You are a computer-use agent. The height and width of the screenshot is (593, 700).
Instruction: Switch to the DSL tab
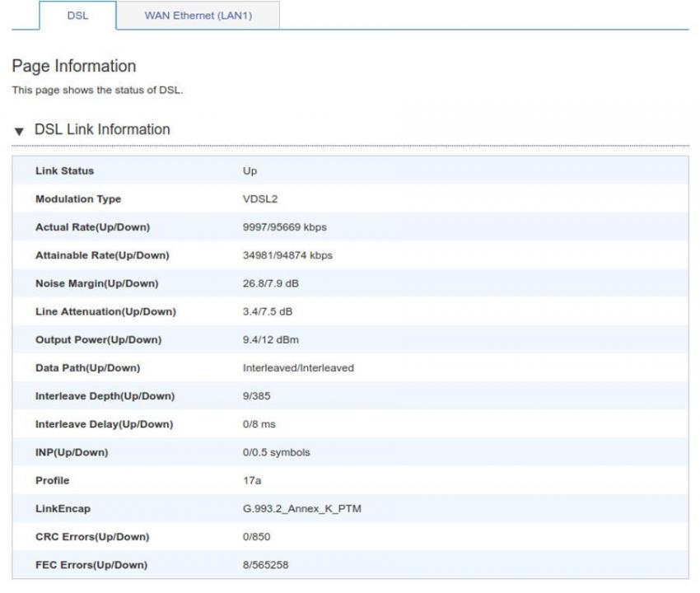tap(77, 16)
